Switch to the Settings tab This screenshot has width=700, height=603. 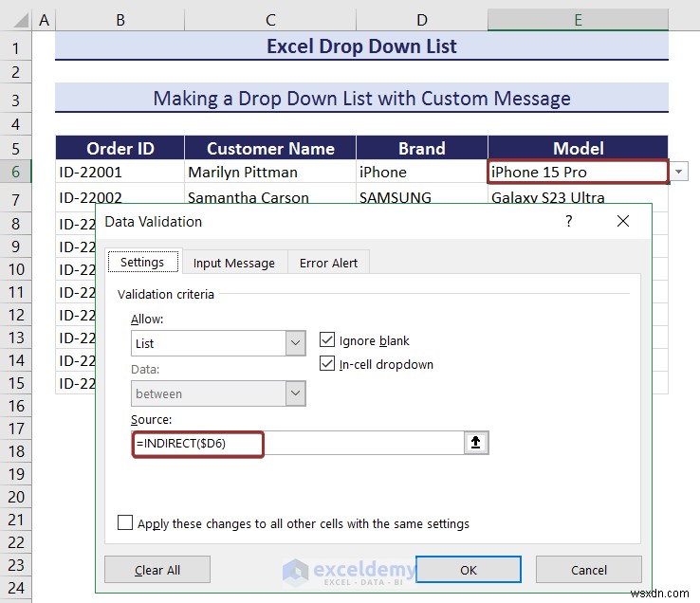pos(143,262)
